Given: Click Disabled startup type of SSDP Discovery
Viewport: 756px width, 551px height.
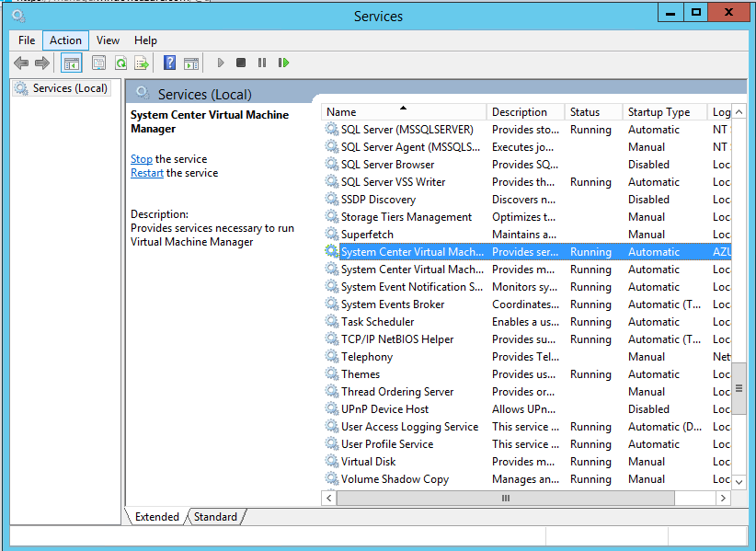Looking at the screenshot, I should click(x=648, y=199).
